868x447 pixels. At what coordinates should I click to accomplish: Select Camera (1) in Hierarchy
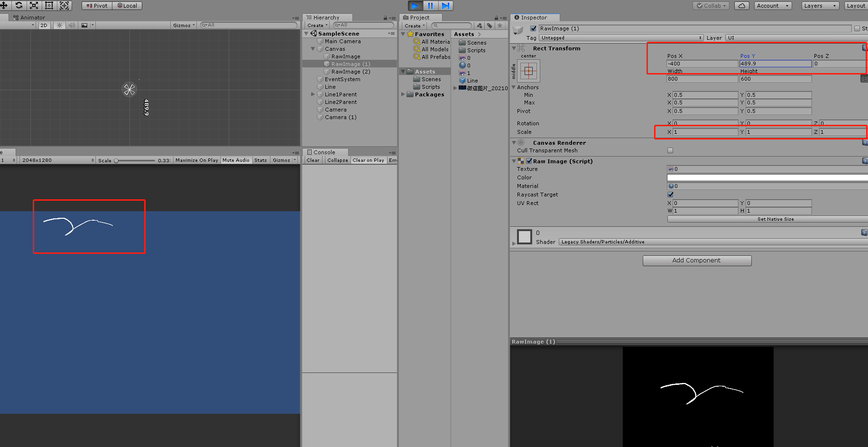pyautogui.click(x=340, y=117)
